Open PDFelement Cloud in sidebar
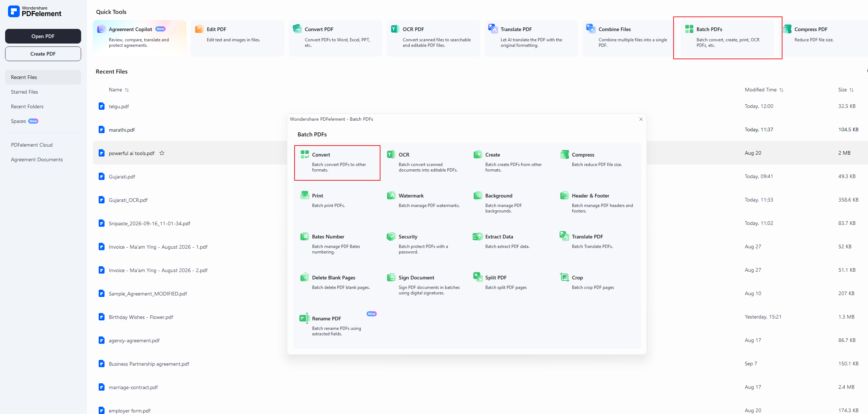Image resolution: width=868 pixels, height=414 pixels. point(43,145)
